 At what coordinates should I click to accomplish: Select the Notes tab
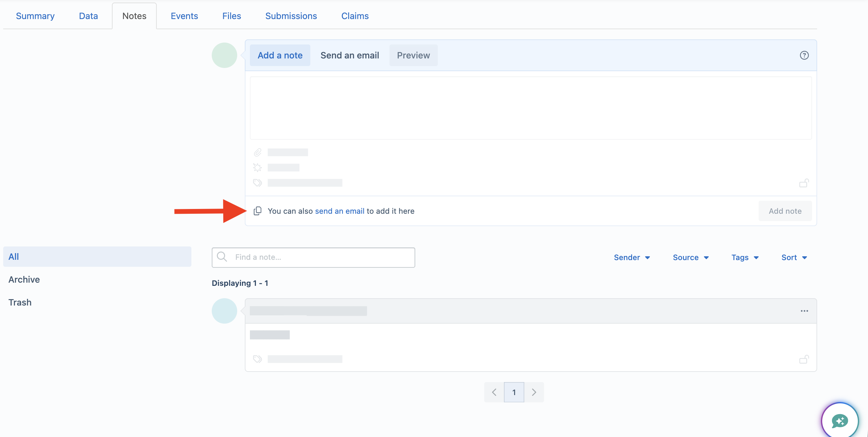[x=134, y=16]
